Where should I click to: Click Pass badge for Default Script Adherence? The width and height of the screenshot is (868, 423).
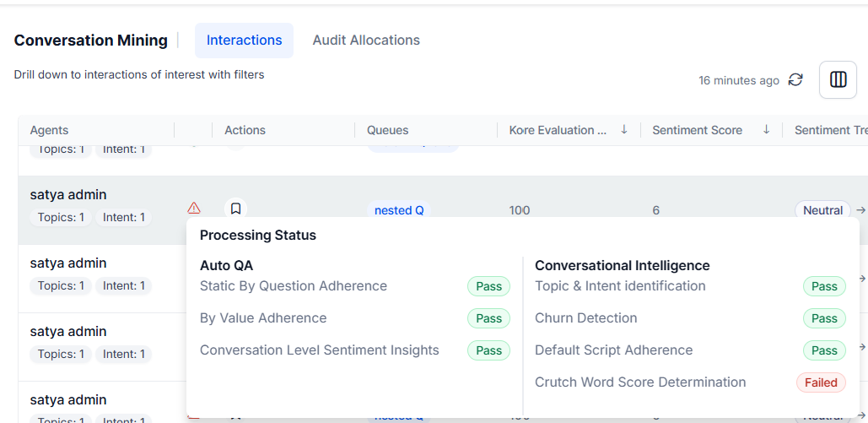[824, 350]
